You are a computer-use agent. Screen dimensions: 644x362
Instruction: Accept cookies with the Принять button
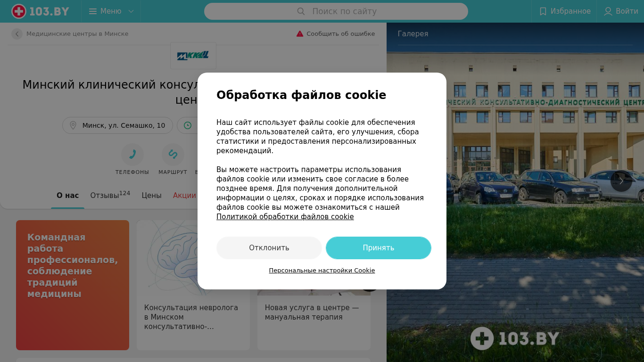point(379,248)
